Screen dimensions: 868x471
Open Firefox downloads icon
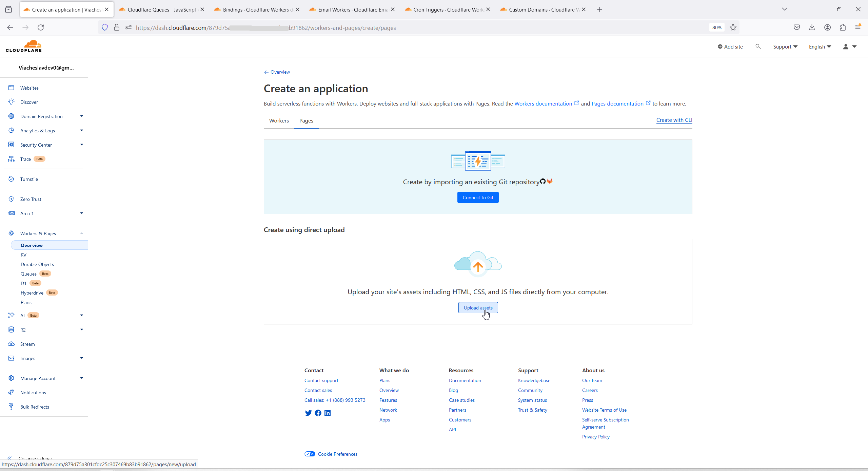click(812, 27)
